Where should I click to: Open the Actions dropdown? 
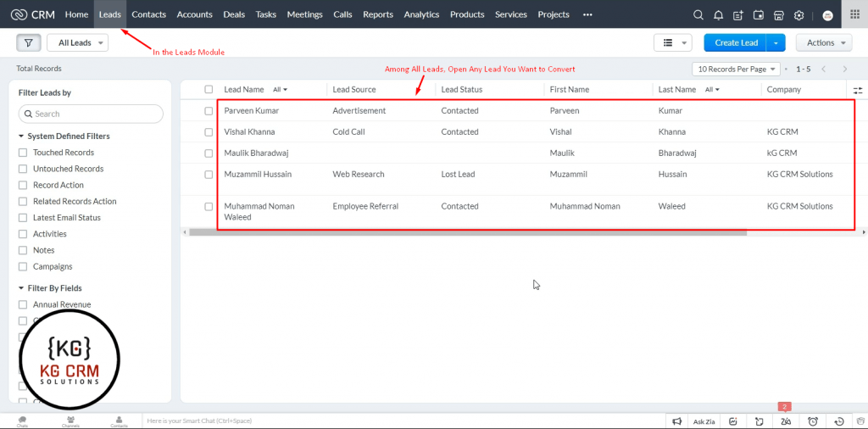pyautogui.click(x=824, y=42)
